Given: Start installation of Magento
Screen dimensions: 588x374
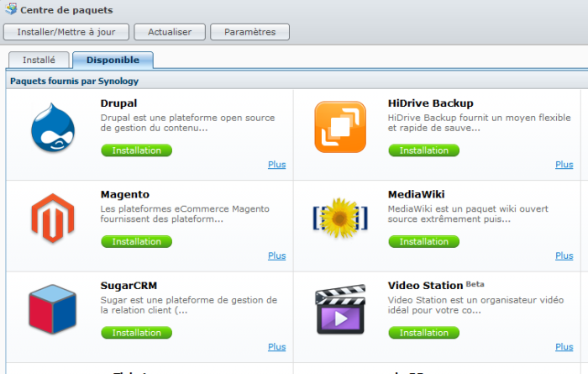Looking at the screenshot, I should [x=137, y=241].
